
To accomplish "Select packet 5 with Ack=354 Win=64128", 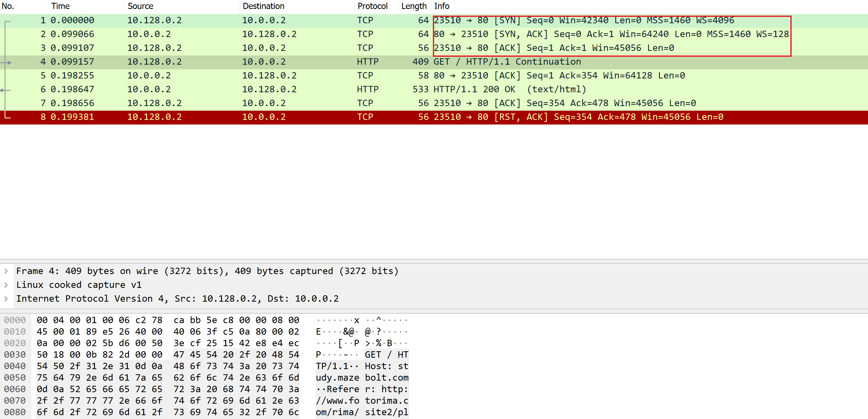I will click(x=434, y=76).
